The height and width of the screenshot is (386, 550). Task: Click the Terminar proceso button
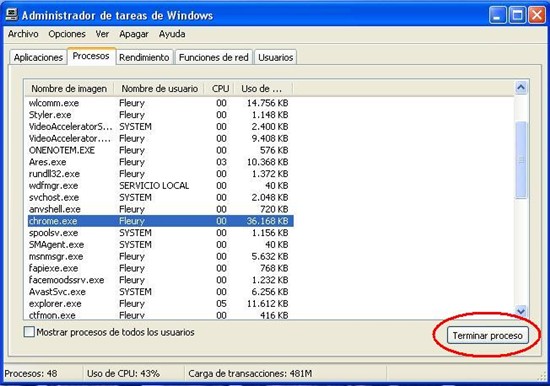click(488, 335)
